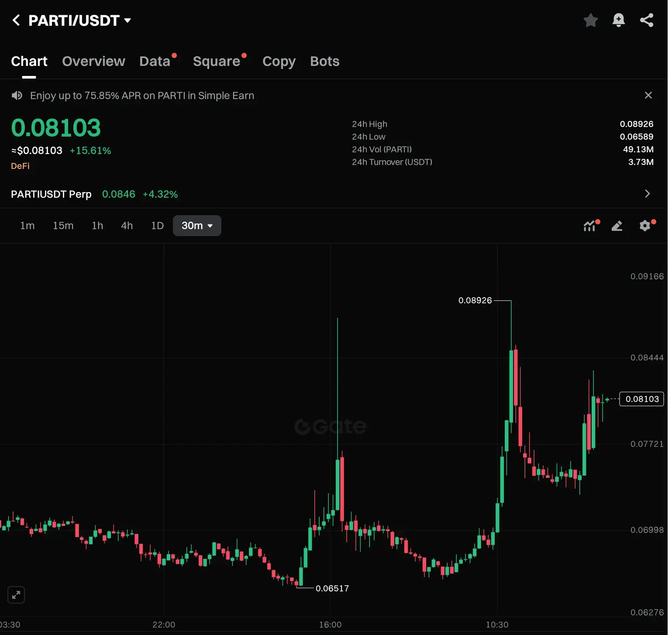
Task: Click the 16:00 time axis label
Action: pos(330,625)
